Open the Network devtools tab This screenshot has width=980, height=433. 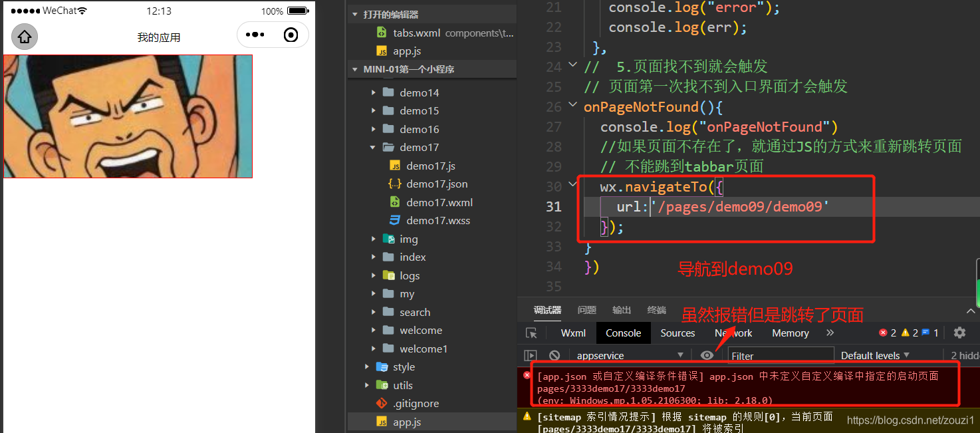(733, 333)
